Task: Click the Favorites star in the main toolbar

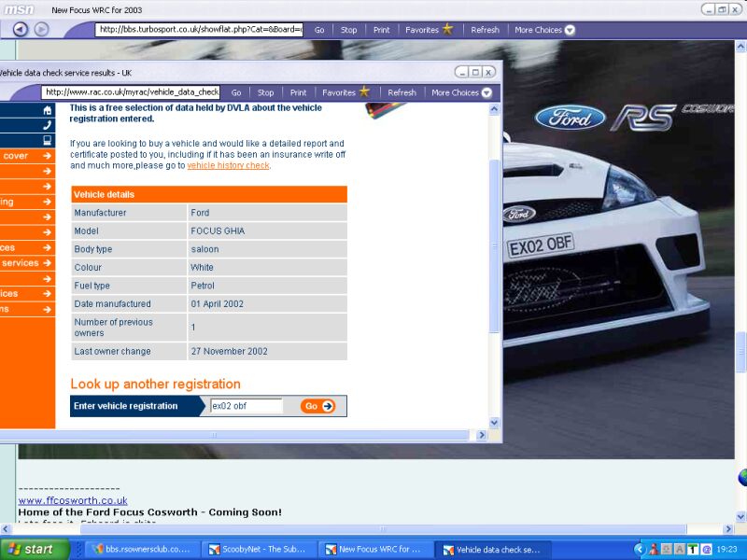Action: tap(447, 29)
